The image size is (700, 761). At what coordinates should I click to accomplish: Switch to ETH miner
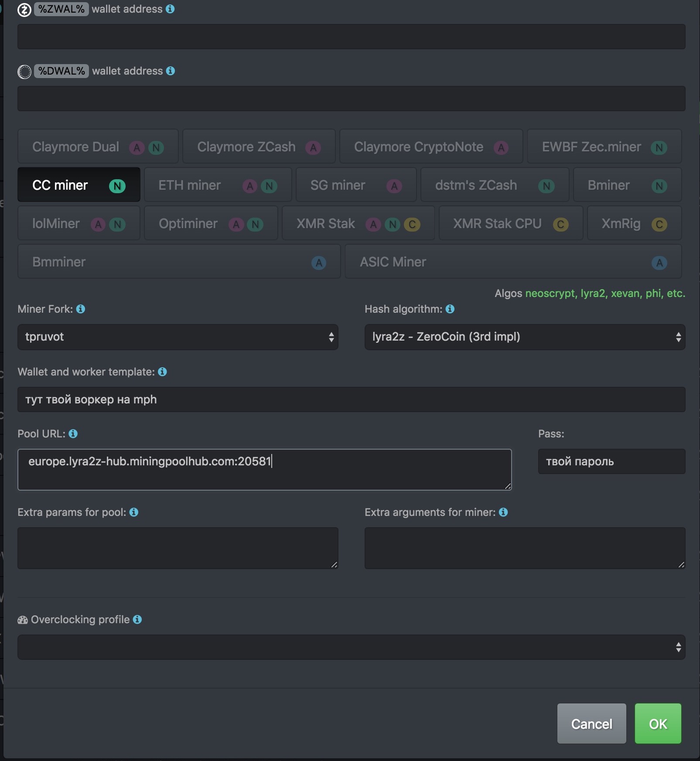218,185
